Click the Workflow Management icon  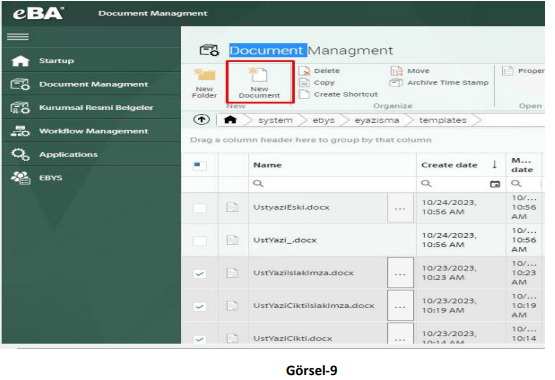coord(20,131)
